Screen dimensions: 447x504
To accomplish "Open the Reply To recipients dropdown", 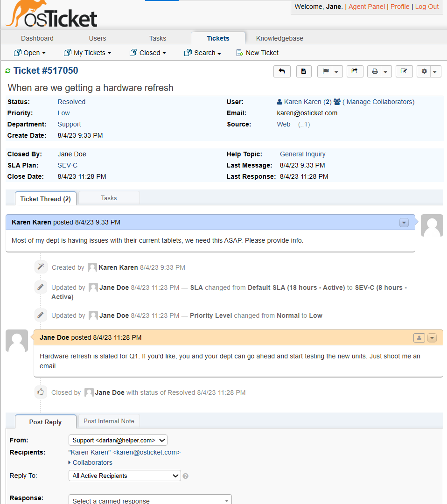I will [124, 476].
